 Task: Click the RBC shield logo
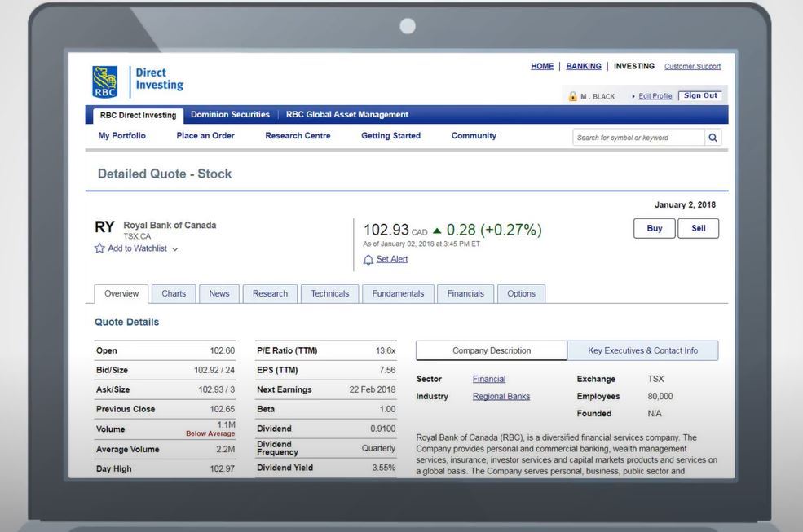[x=105, y=82]
